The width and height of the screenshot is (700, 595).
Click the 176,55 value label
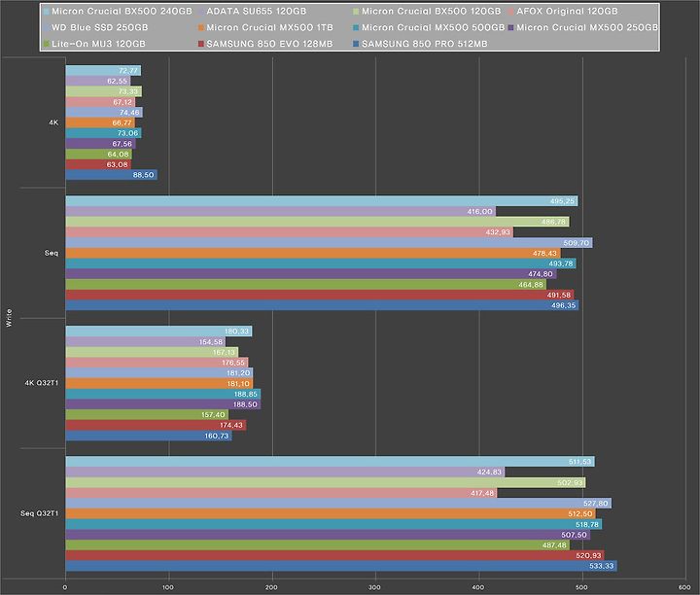point(233,363)
